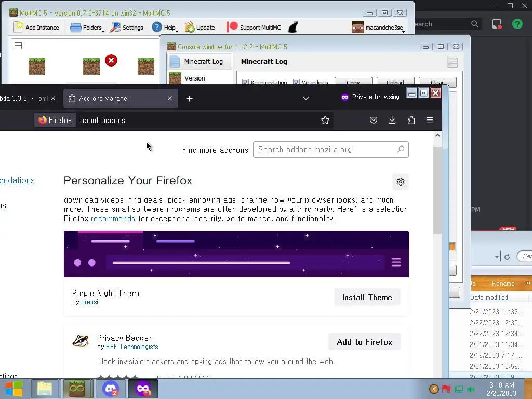The width and height of the screenshot is (532, 399).
Task: Open the list all tabs dropdown
Action: point(305,98)
